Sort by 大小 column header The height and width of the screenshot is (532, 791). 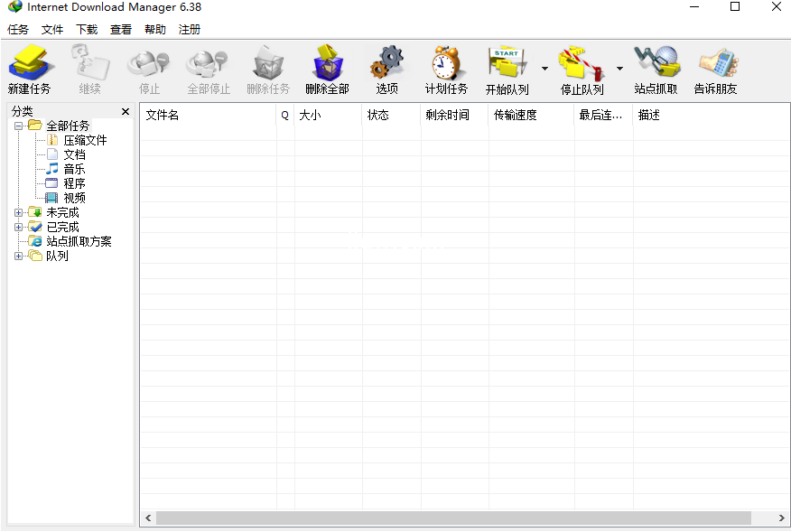coord(329,115)
